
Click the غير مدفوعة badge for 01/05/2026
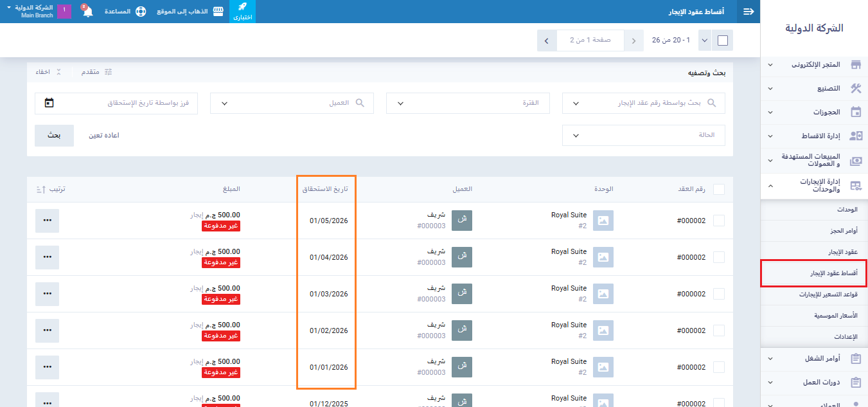click(222, 226)
